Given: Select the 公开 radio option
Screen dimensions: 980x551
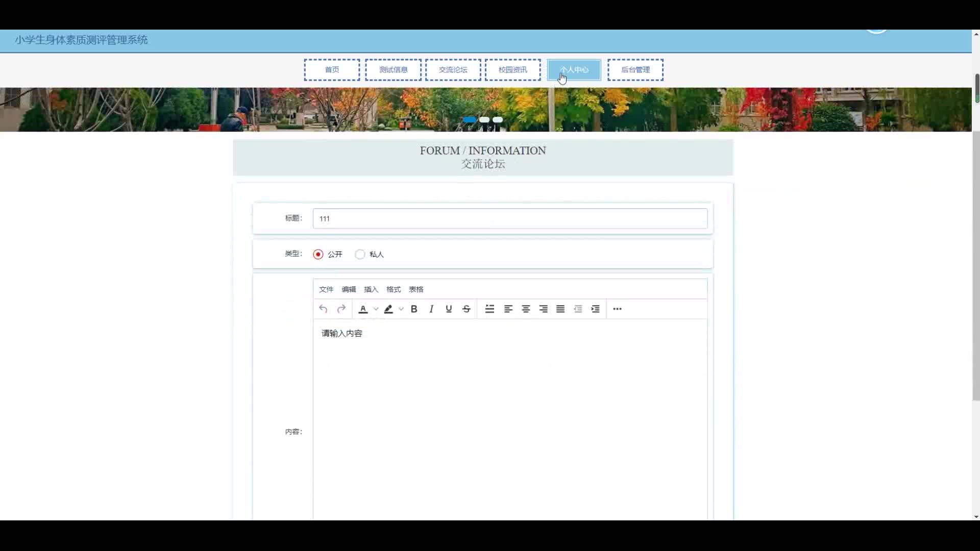Looking at the screenshot, I should click(327, 254).
